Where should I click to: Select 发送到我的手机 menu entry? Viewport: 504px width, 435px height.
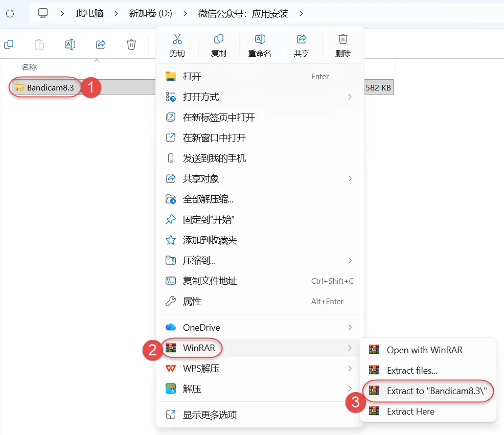[260, 158]
